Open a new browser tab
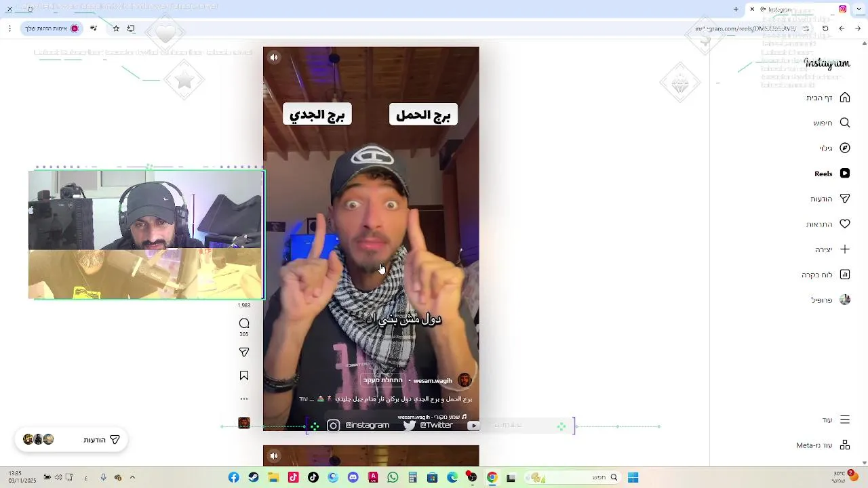The image size is (868, 488). pyautogui.click(x=736, y=9)
